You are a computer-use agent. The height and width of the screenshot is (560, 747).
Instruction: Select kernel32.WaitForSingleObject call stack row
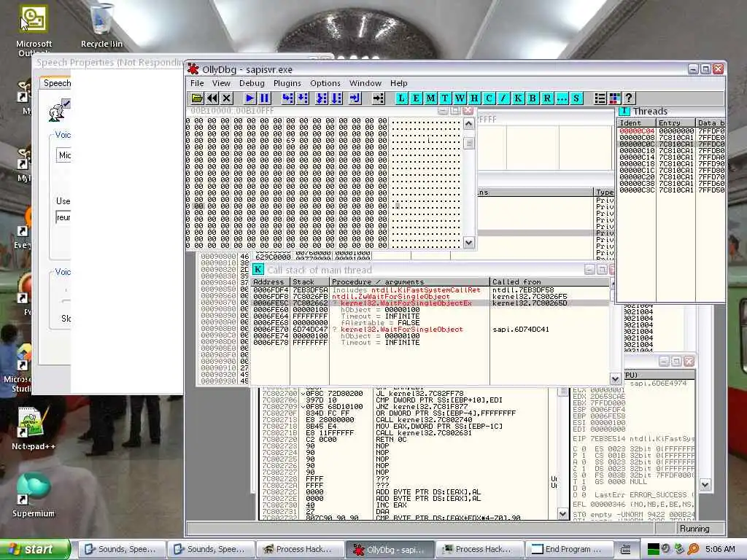(x=430, y=330)
